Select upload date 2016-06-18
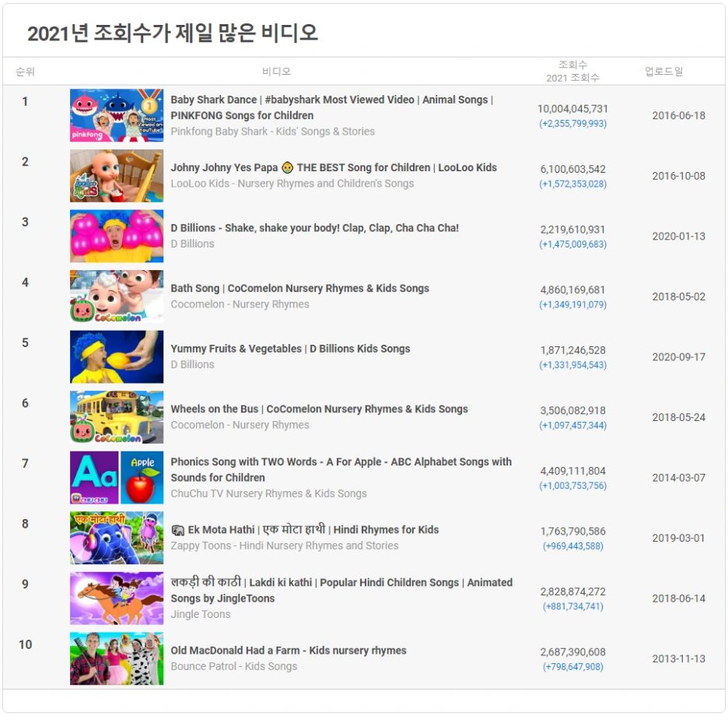 click(678, 115)
